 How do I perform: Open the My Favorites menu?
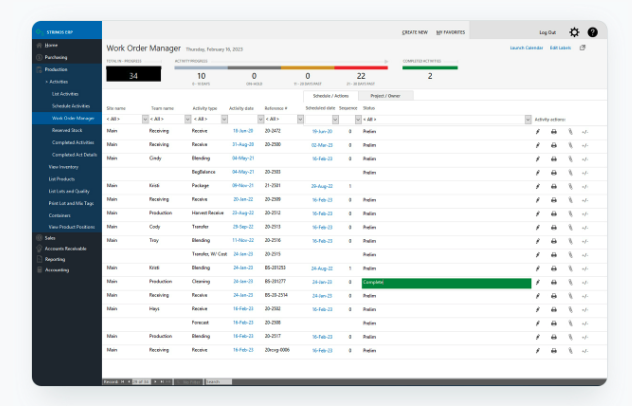pos(451,32)
